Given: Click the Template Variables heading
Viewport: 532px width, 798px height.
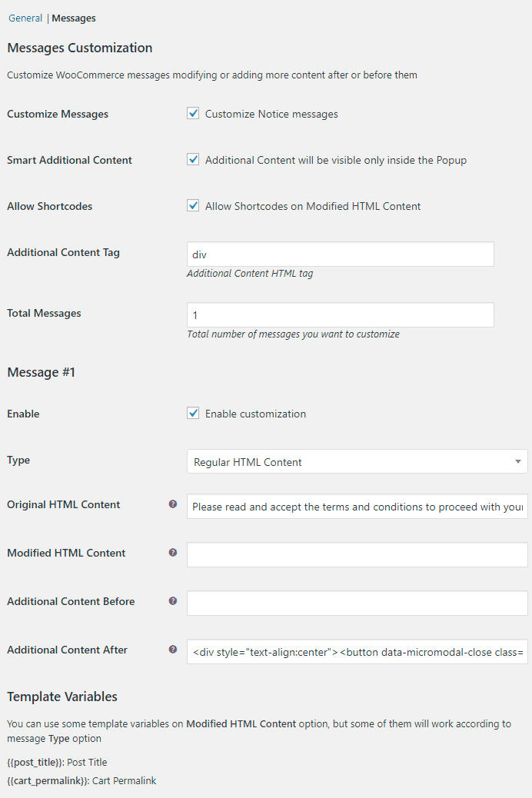Looking at the screenshot, I should [62, 697].
